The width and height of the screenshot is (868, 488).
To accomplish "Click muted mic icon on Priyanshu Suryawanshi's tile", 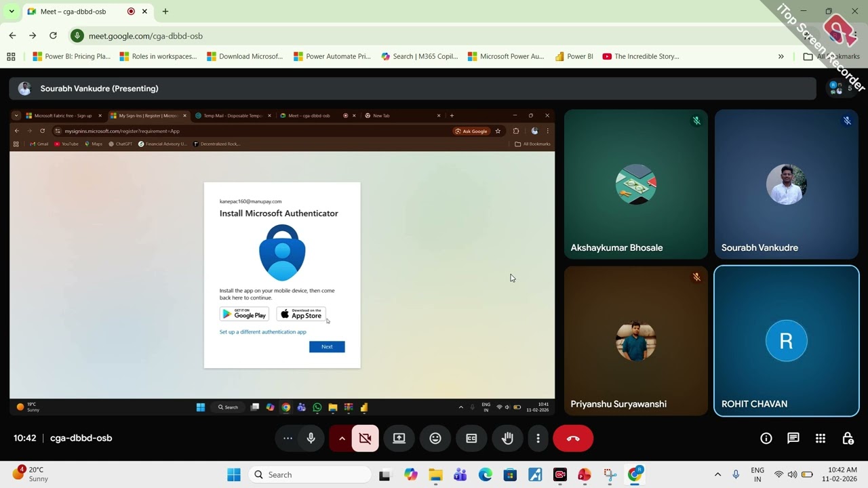I will (696, 277).
